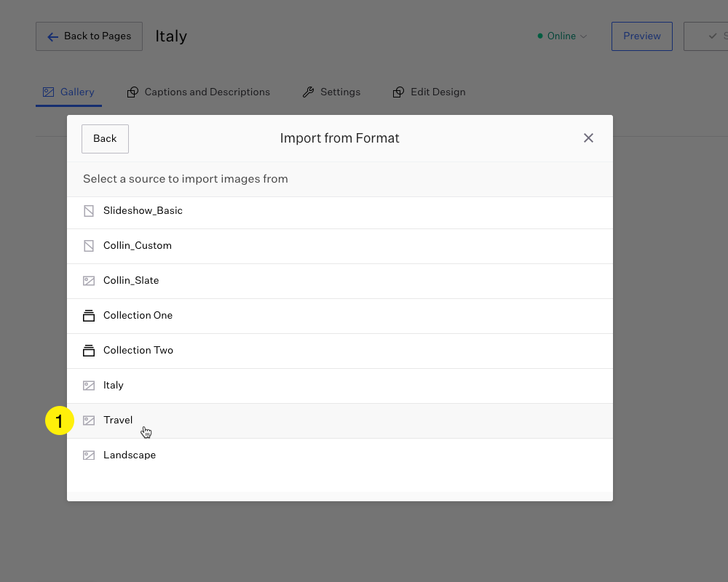Click the Back to Pages button
This screenshot has width=728, height=582.
click(x=89, y=36)
